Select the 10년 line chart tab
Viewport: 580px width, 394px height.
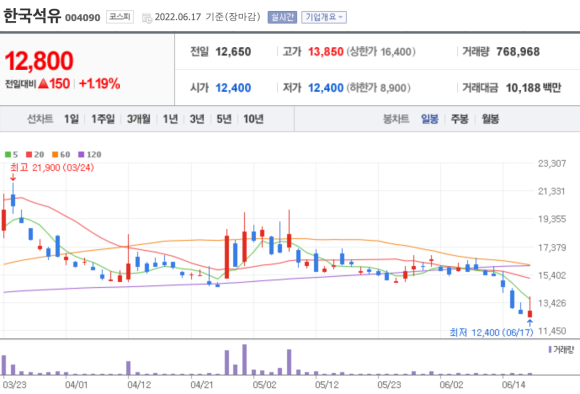coord(253,119)
